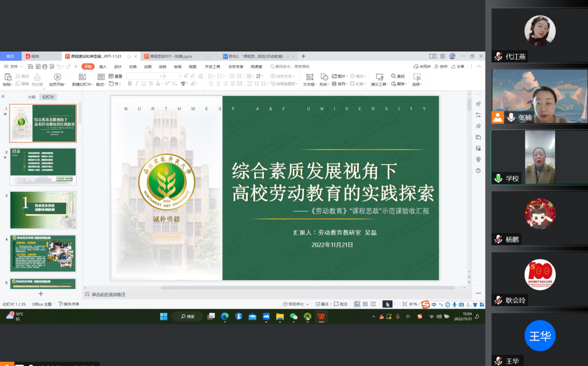The image size is (588, 366).
Task: Click the horizontal scrollbar below the slide
Action: pyautogui.click(x=308, y=287)
